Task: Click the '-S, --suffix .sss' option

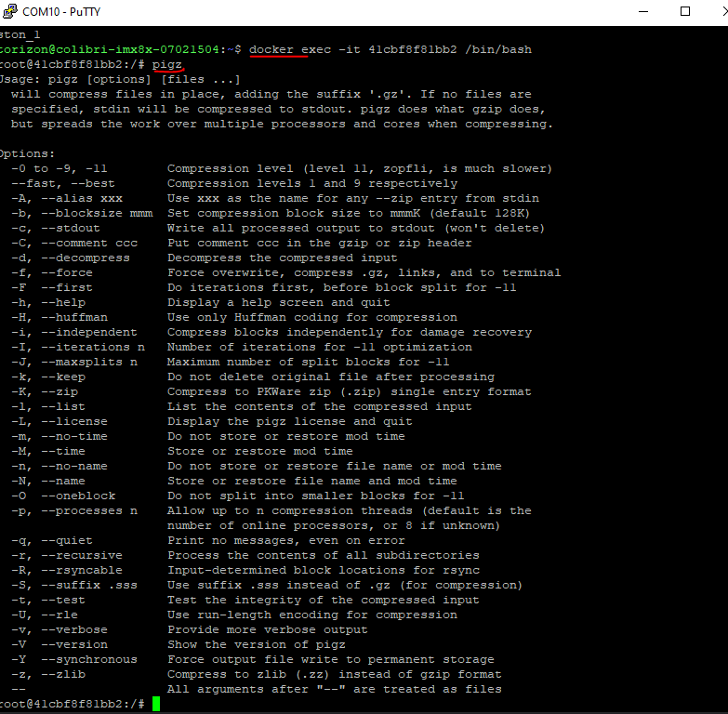Action: click(x=74, y=585)
